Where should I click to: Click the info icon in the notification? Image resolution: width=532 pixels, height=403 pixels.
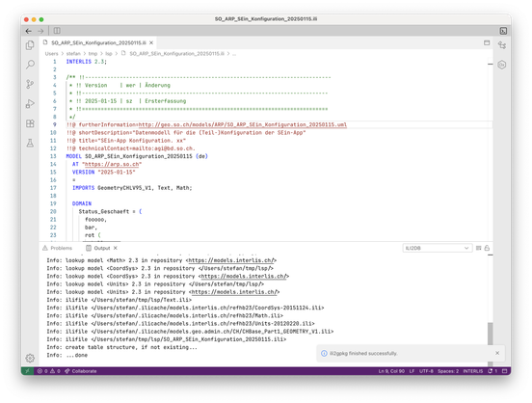[x=324, y=354]
